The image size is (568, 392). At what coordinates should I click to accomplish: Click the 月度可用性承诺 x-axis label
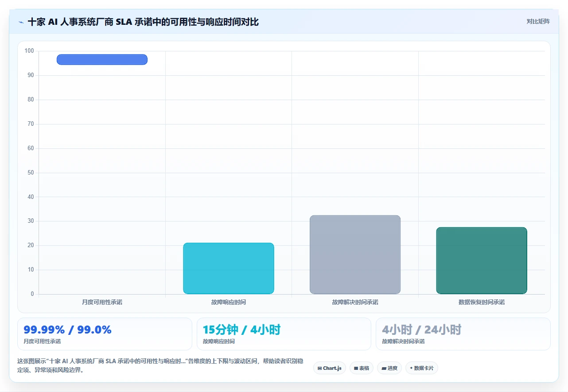pos(102,302)
